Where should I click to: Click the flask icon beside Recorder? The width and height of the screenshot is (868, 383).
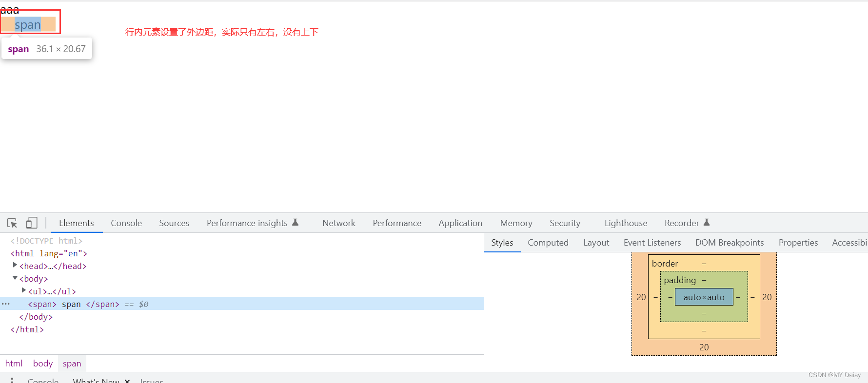(707, 222)
